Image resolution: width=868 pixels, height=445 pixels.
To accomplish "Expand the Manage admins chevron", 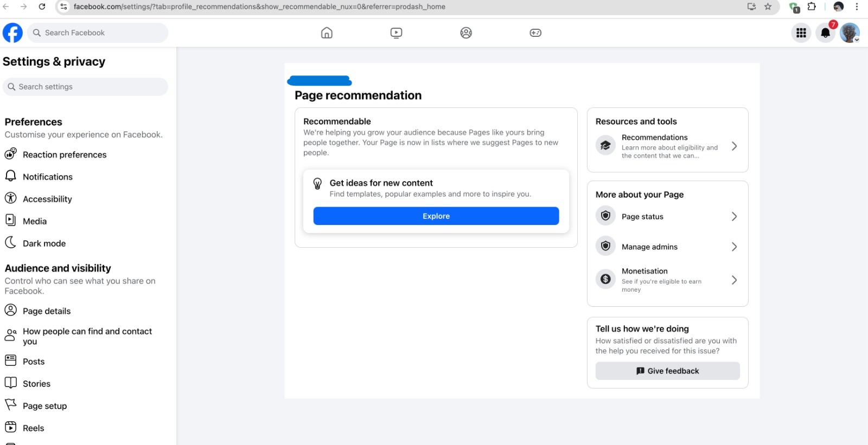I will click(x=734, y=247).
